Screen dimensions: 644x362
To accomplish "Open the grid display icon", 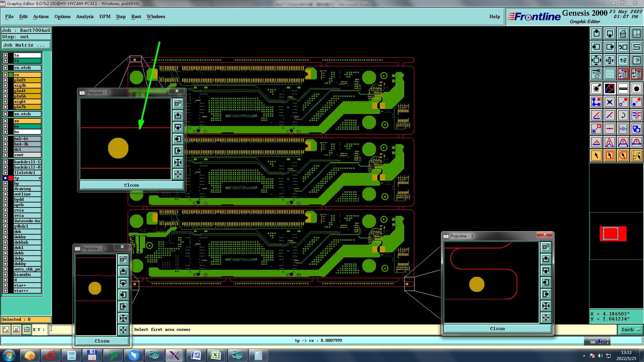I will click(x=609, y=74).
